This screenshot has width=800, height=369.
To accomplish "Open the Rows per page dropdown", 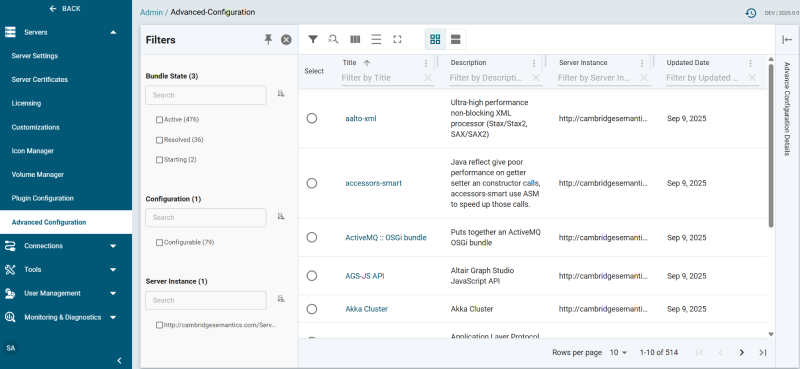I will click(x=618, y=353).
